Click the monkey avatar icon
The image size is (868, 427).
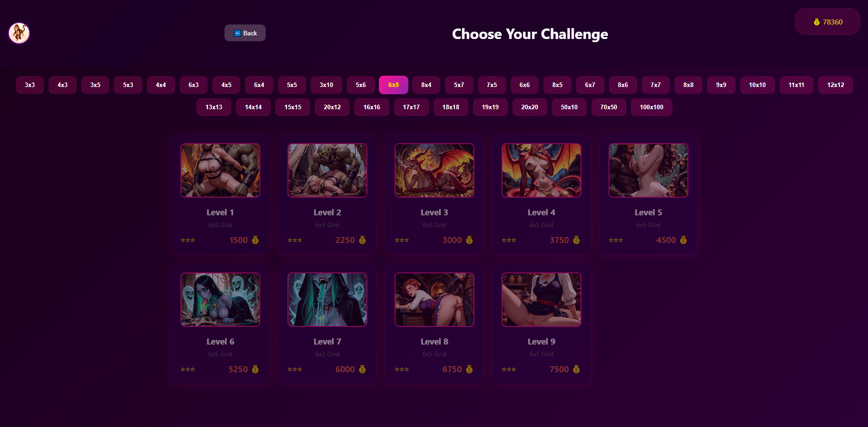pyautogui.click(x=19, y=33)
